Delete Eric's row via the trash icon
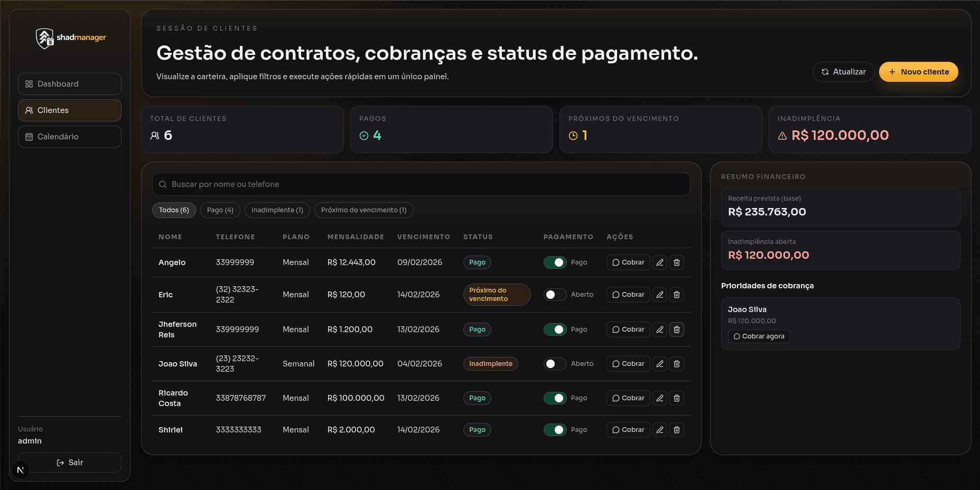This screenshot has width=980, height=490. pos(677,295)
